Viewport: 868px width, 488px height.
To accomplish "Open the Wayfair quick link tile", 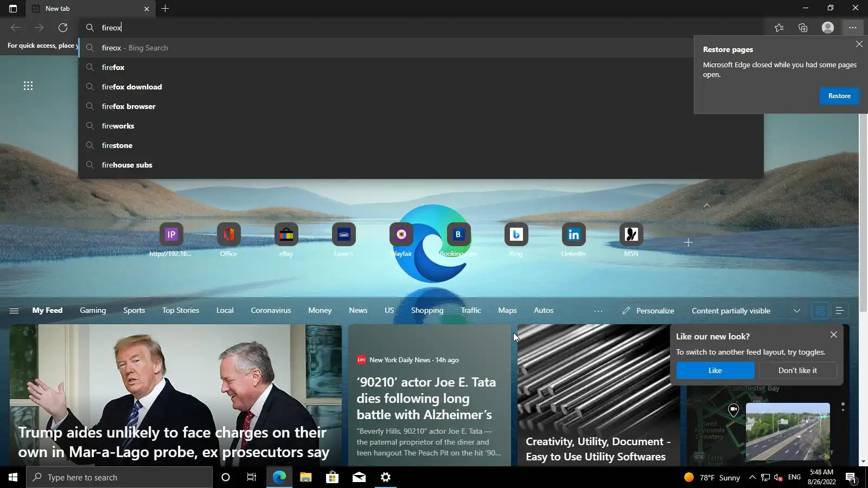I will tap(401, 240).
